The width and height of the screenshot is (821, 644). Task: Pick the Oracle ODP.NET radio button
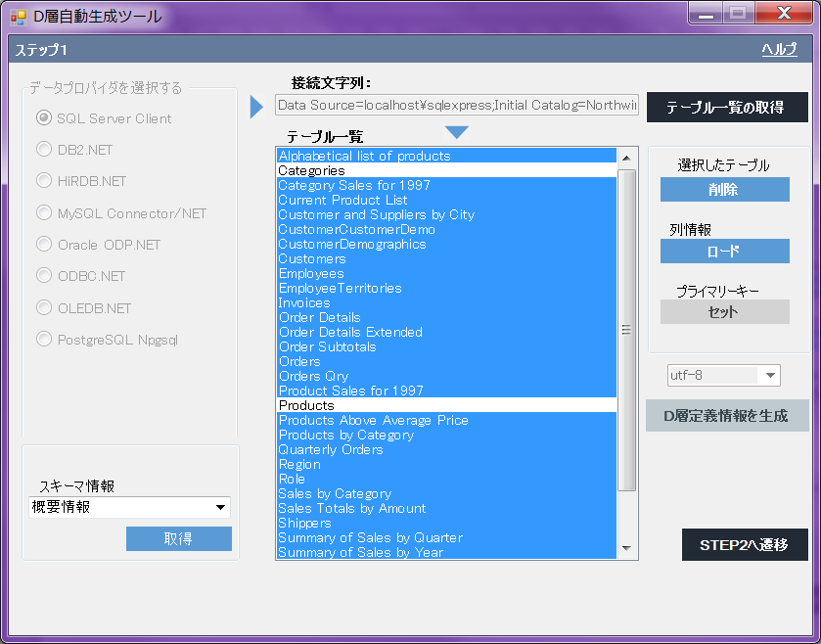(x=44, y=245)
